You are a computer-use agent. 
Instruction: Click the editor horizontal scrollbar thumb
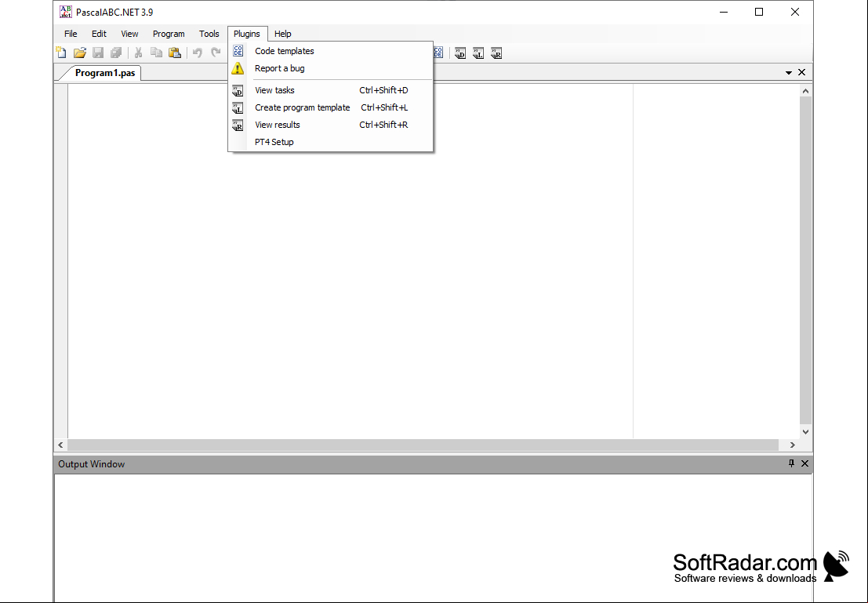[x=423, y=445]
